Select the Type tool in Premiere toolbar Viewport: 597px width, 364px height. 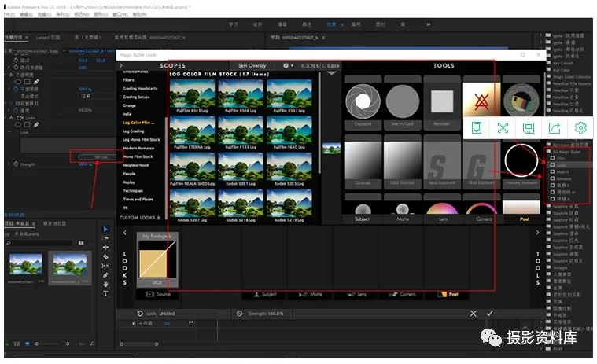point(106,294)
